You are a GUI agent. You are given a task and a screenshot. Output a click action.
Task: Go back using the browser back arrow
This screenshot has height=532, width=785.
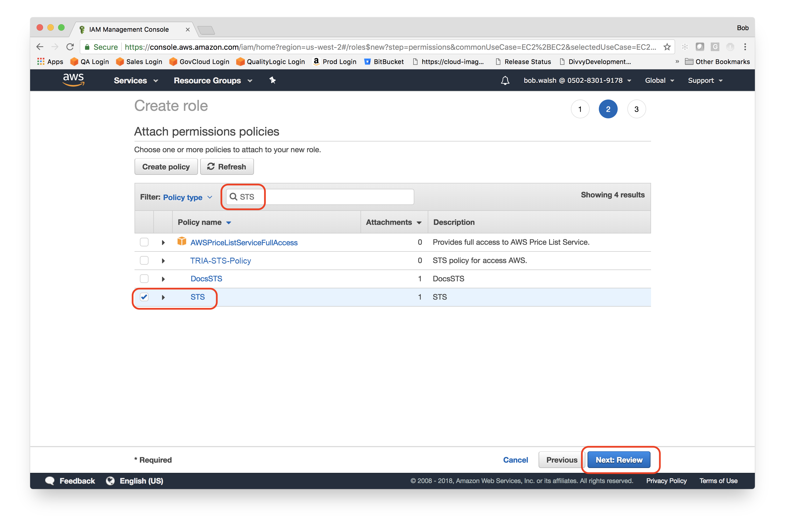tap(40, 47)
